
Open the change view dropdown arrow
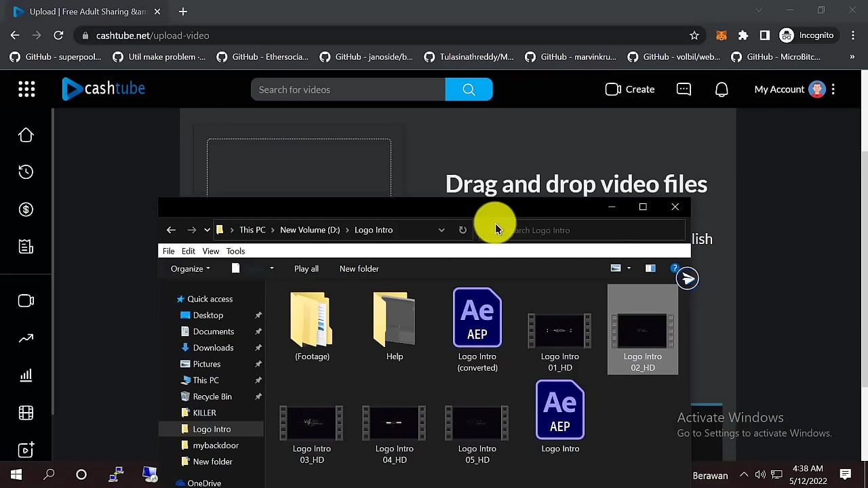(x=629, y=268)
